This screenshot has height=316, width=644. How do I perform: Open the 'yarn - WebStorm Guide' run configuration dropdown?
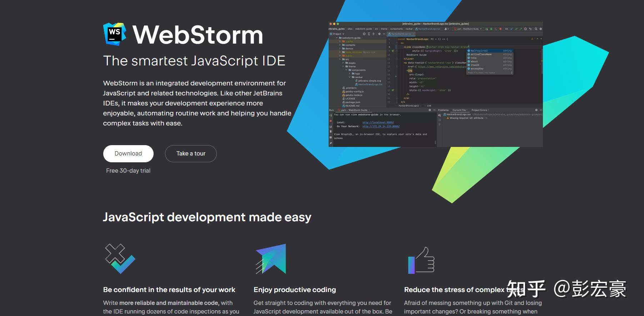pos(468,29)
